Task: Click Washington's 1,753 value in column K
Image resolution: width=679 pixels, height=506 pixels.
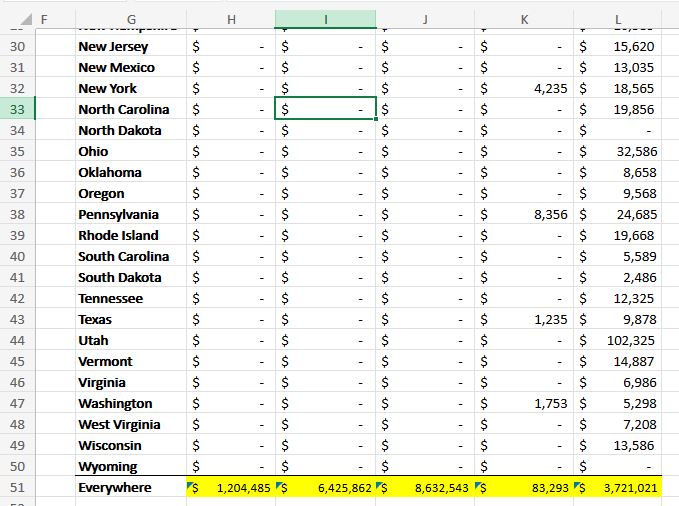Action: [524, 403]
